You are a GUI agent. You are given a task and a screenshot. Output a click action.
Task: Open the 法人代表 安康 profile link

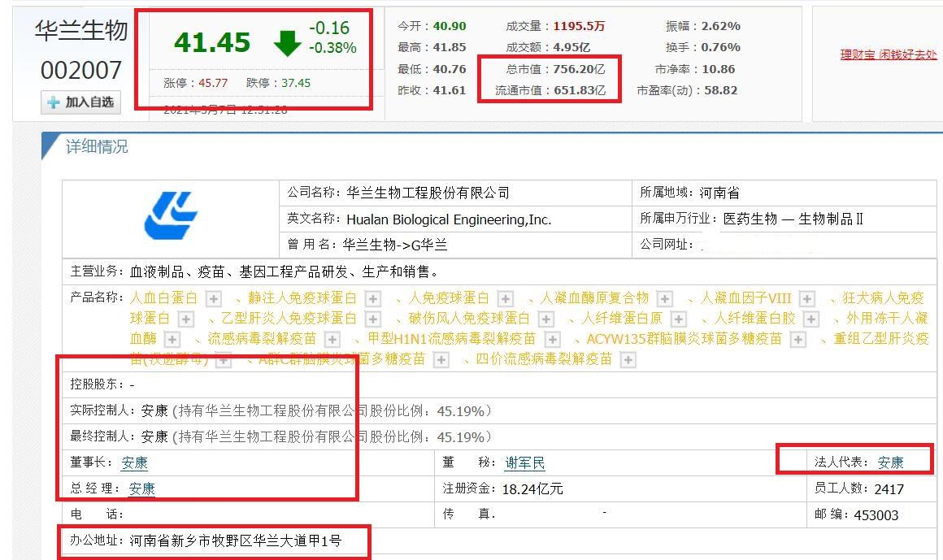tap(891, 462)
